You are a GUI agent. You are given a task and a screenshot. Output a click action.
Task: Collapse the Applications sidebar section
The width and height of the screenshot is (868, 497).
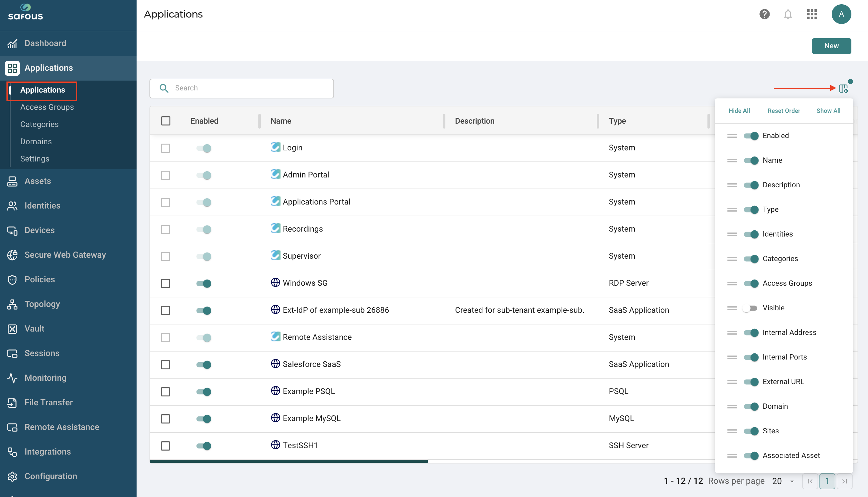pyautogui.click(x=68, y=68)
